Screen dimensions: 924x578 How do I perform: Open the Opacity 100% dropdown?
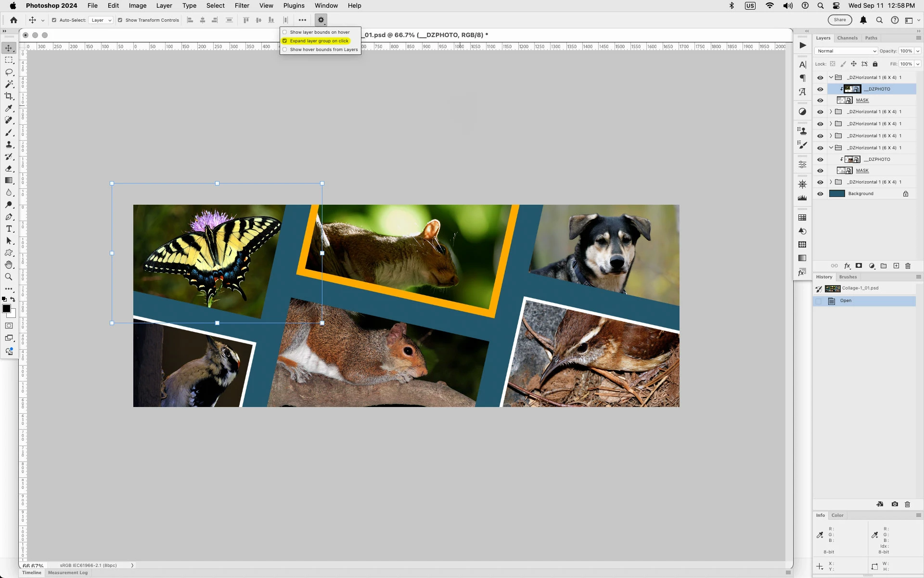click(x=918, y=51)
